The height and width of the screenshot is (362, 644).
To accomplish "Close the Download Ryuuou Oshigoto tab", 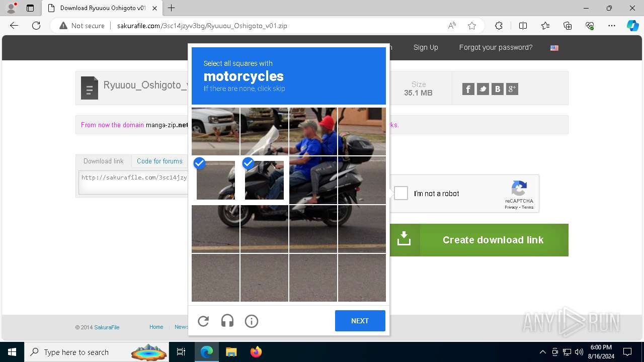I will 154,8.
